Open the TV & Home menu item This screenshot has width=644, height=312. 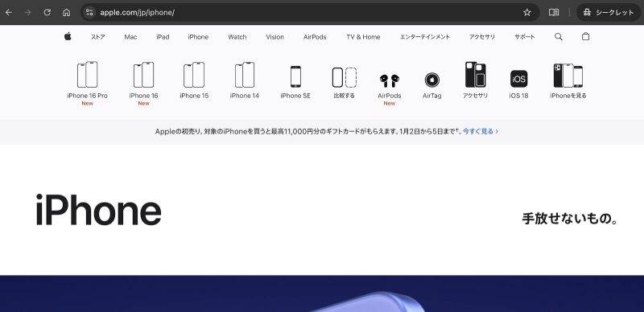click(363, 37)
